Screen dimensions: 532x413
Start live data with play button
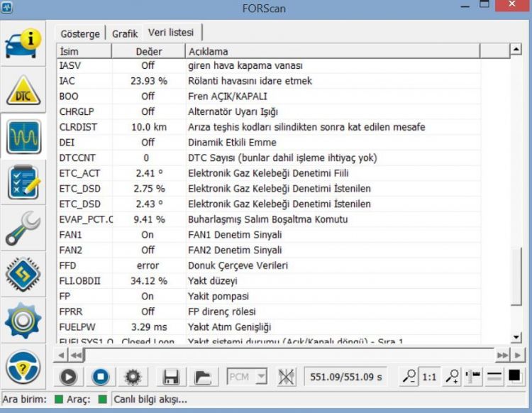coord(68,377)
